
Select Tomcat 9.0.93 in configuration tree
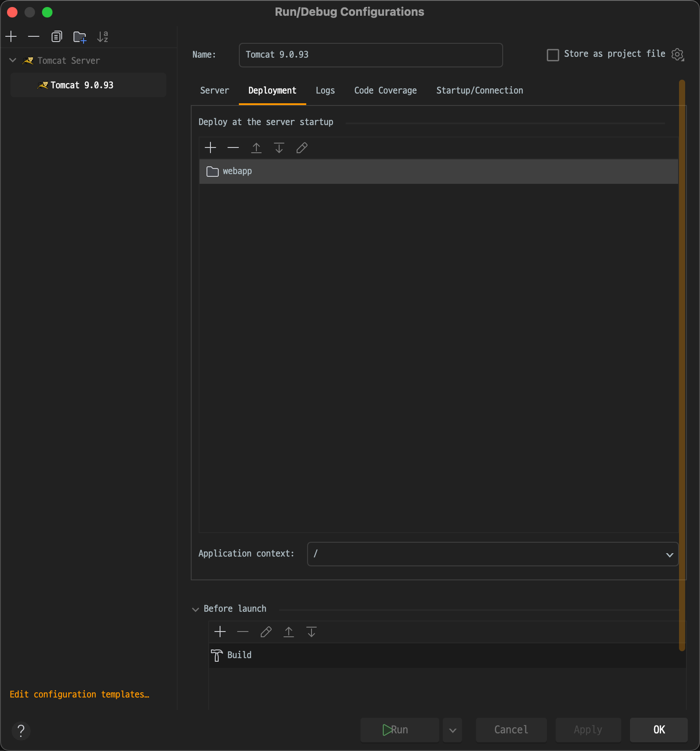88,85
